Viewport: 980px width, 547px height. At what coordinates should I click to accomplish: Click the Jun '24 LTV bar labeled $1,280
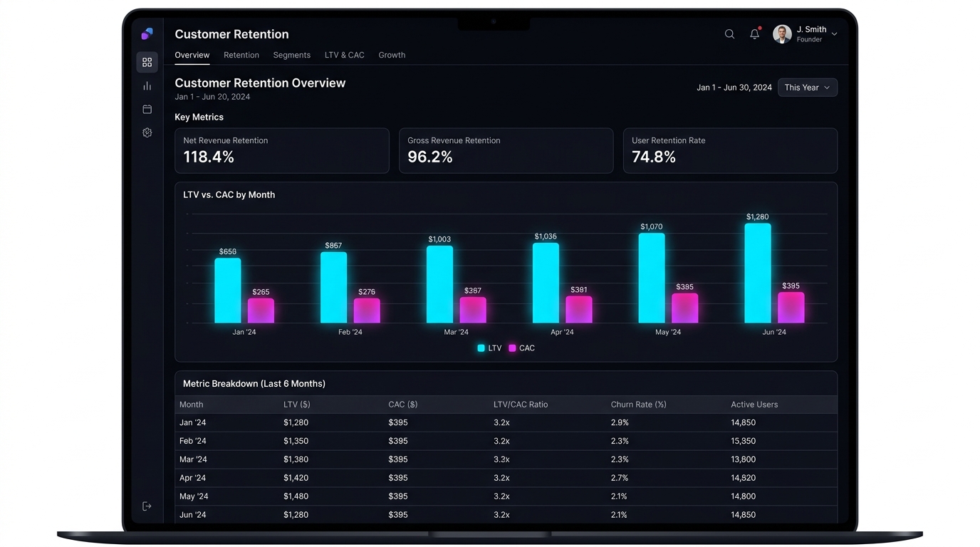click(758, 273)
